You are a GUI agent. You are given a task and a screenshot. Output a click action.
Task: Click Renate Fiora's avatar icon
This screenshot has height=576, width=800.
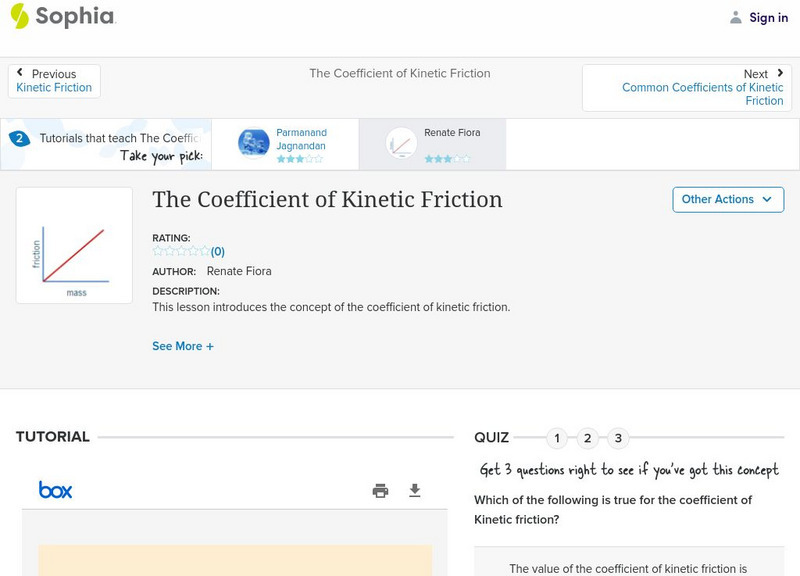pyautogui.click(x=401, y=144)
